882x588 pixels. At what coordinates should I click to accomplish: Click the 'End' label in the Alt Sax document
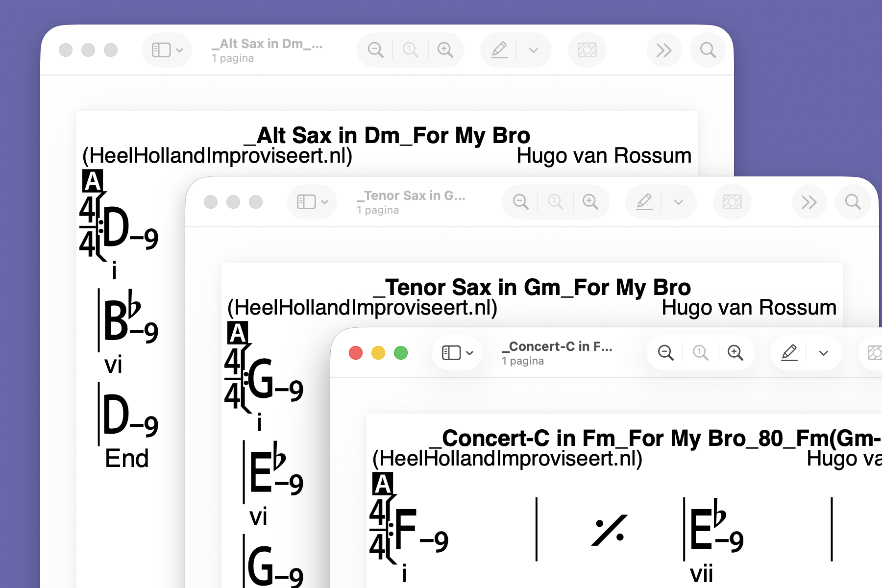[x=127, y=459]
